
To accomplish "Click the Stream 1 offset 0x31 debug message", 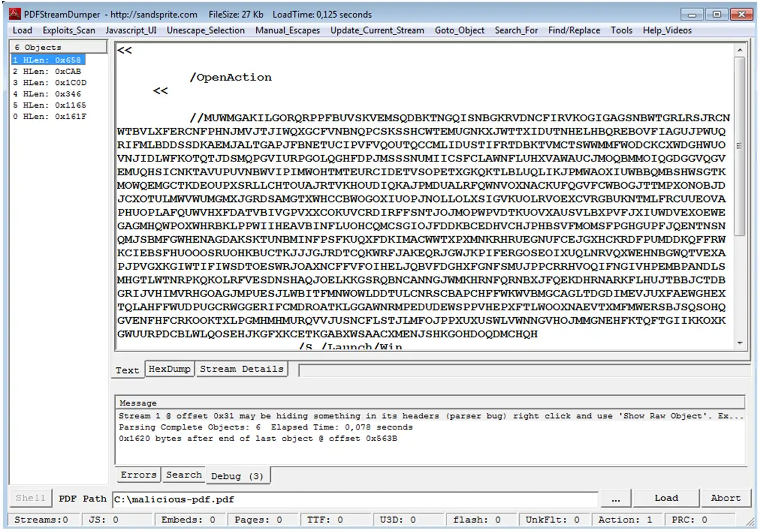I will [x=430, y=416].
